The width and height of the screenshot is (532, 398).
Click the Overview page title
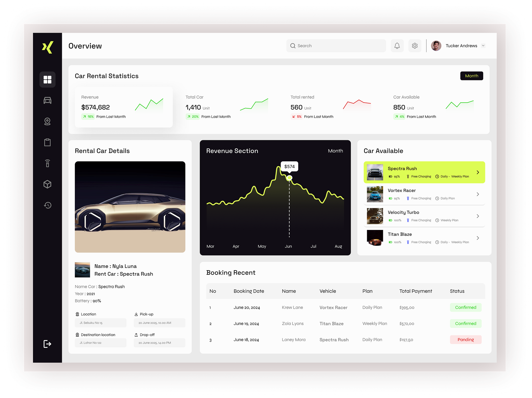[x=85, y=46]
